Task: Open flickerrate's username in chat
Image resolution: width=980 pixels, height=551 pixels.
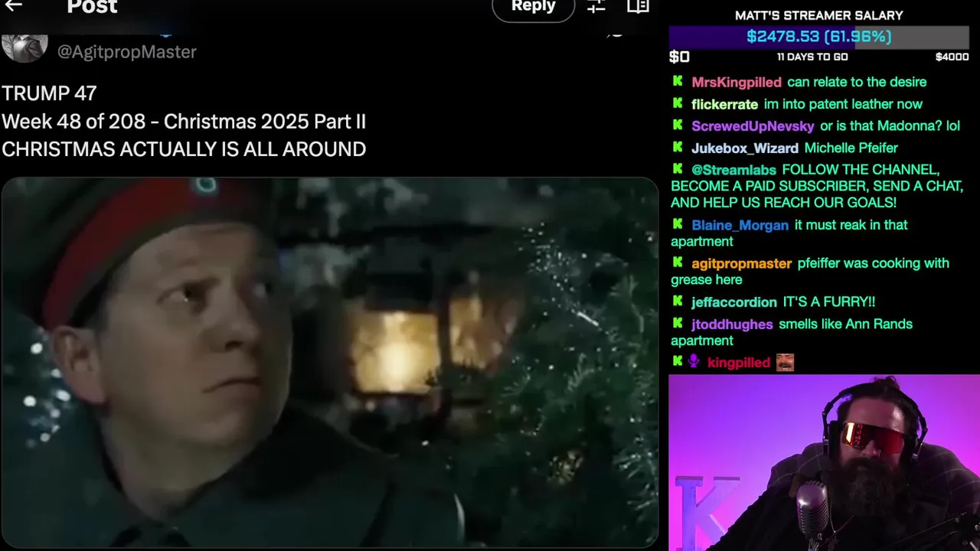Action: [724, 104]
